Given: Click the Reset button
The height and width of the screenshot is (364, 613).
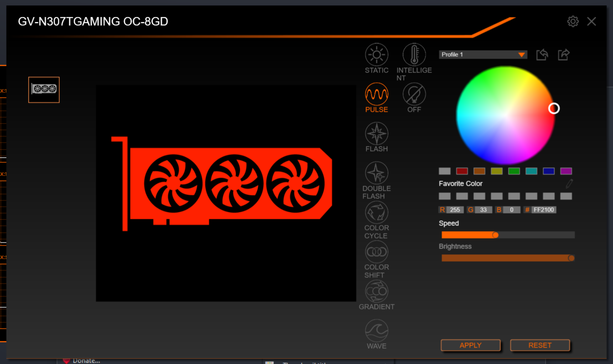Looking at the screenshot, I should [x=540, y=345].
